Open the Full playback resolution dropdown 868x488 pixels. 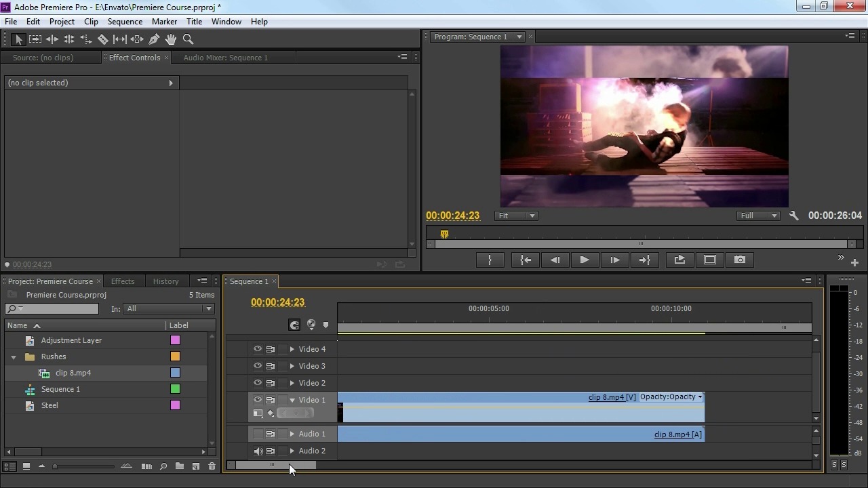click(758, 216)
